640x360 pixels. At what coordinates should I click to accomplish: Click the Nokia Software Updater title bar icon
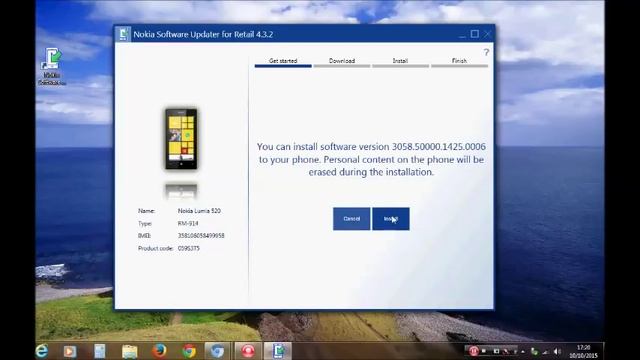123,34
